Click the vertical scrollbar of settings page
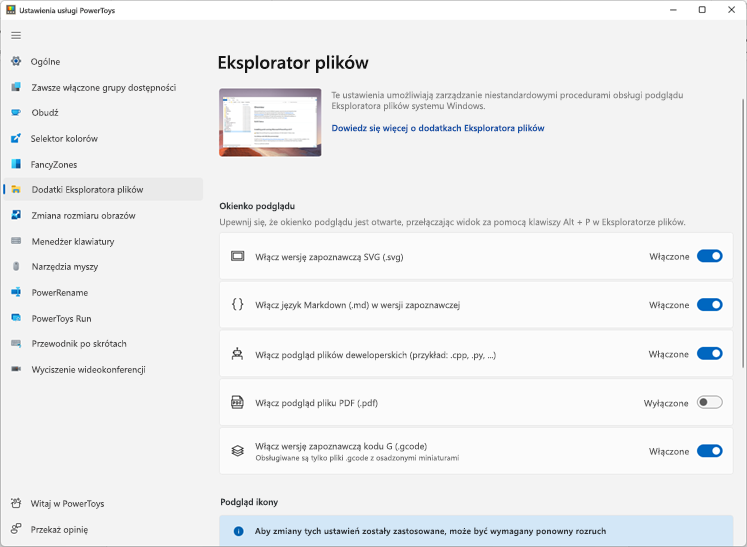 (743, 233)
